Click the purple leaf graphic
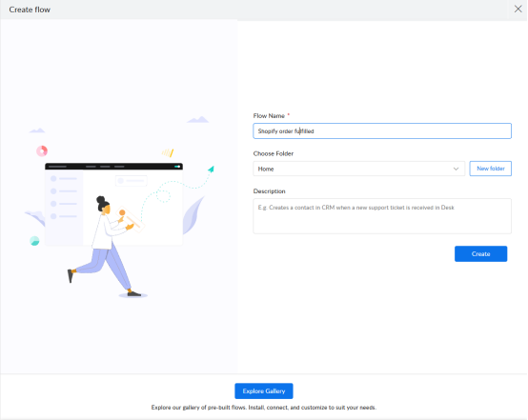The width and height of the screenshot is (528, 420). coord(193,216)
